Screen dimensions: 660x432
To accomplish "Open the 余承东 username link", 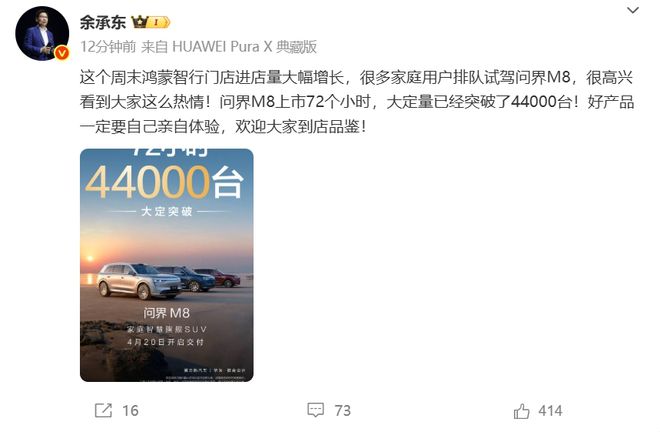I will (103, 22).
